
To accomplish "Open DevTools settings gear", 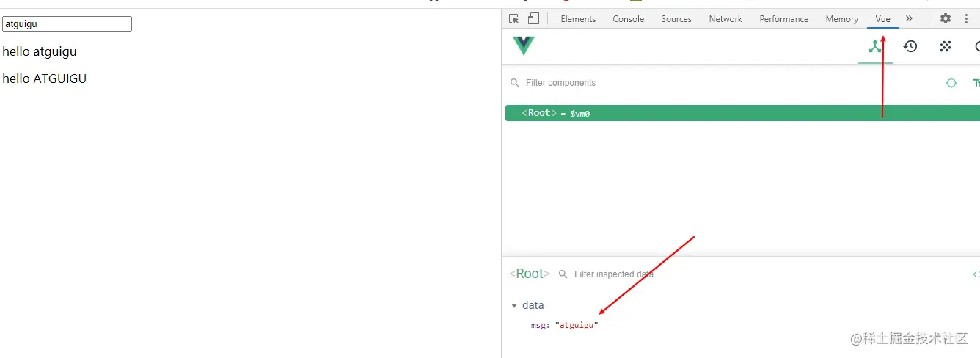I will tap(946, 19).
